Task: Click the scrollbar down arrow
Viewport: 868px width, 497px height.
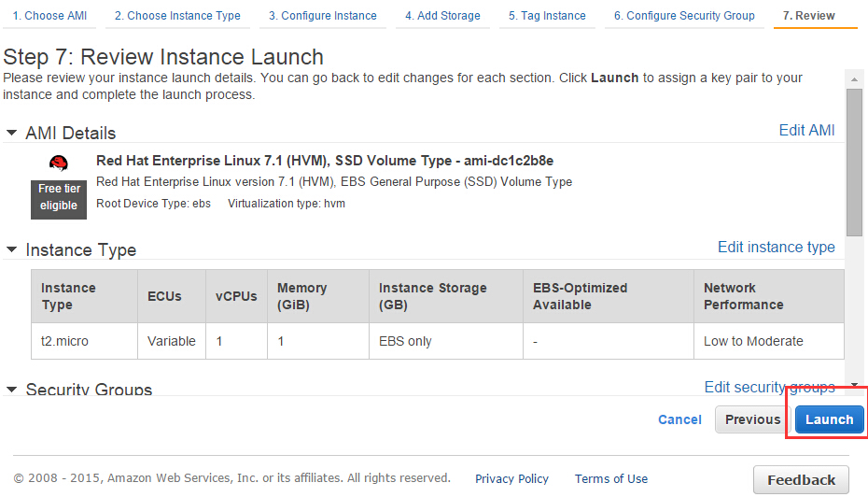Action: click(854, 385)
